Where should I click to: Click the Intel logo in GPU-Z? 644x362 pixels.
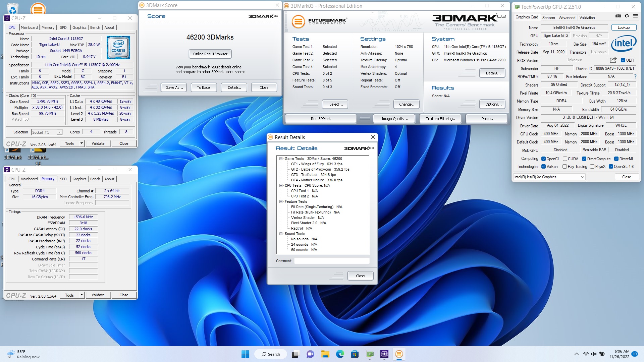[624, 44]
